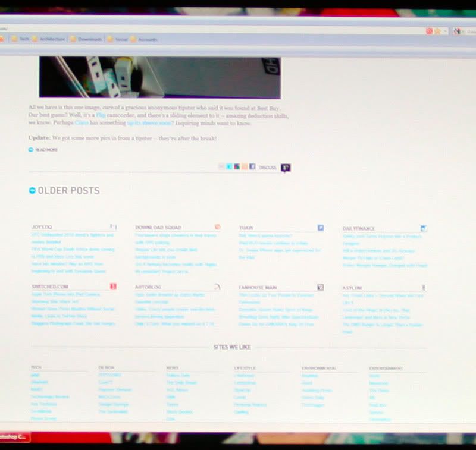Click the Google search engine icon
The width and height of the screenshot is (476, 450).
457,31
